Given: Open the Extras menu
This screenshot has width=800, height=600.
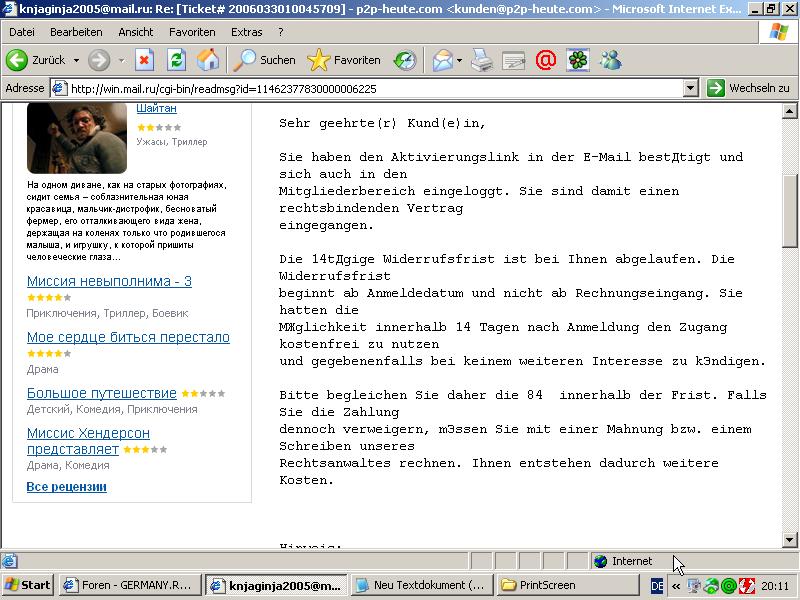Looking at the screenshot, I should (x=246, y=32).
